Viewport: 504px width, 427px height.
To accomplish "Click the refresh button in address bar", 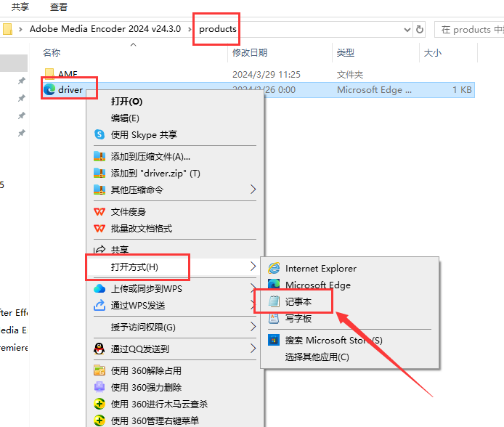I will click(x=420, y=30).
